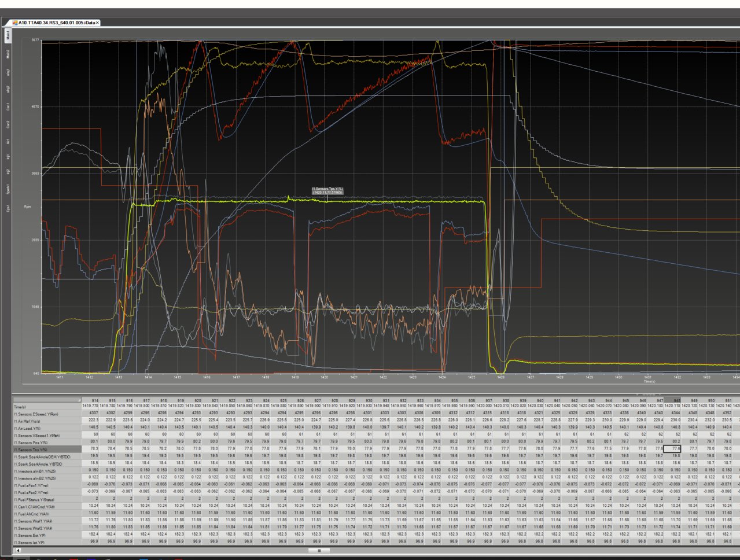Select the Time(s) row header

click(x=47, y=407)
